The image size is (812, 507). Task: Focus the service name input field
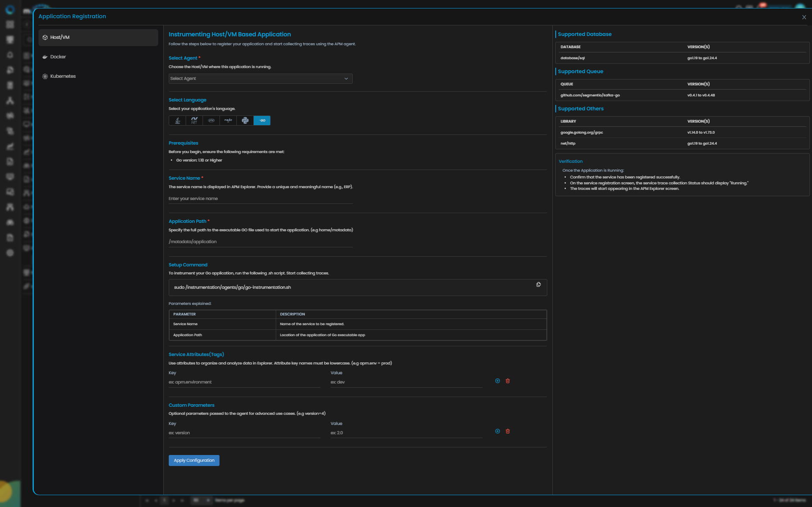point(260,199)
